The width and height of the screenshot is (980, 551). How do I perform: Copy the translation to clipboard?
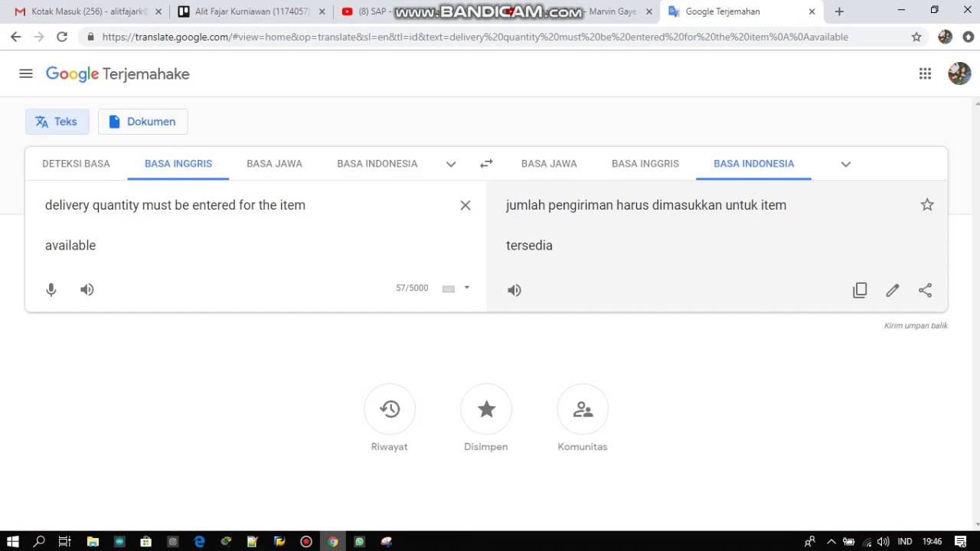[860, 290]
